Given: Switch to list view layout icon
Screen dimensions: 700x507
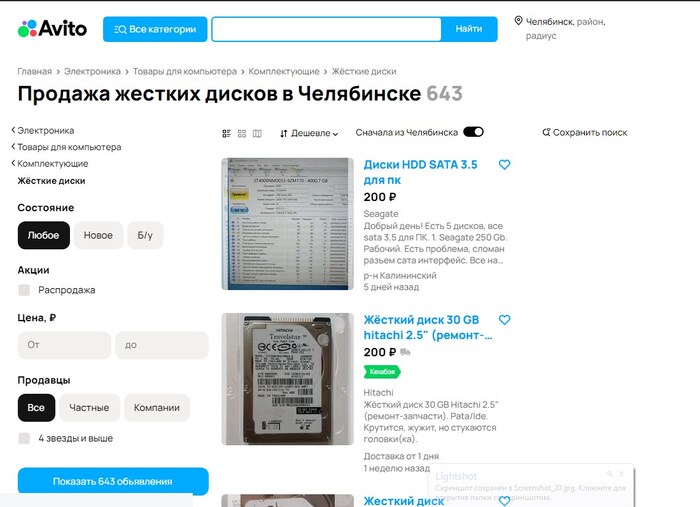Looking at the screenshot, I should click(x=227, y=133).
